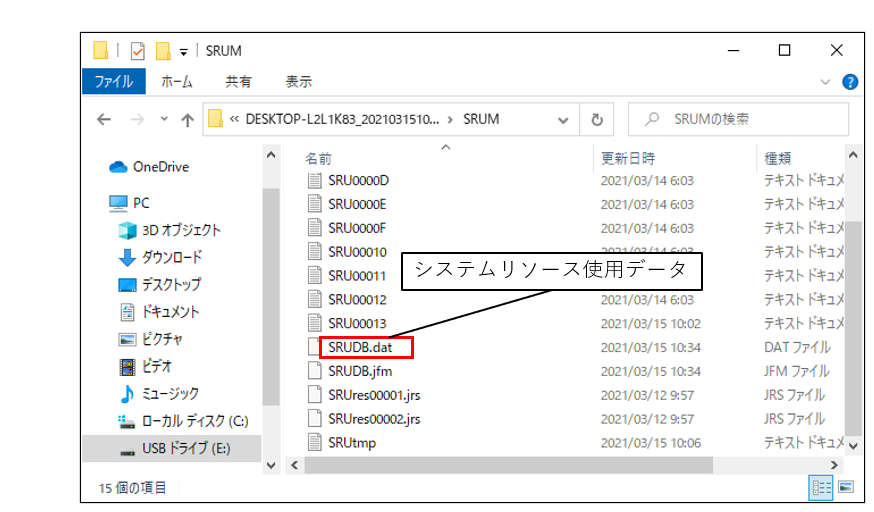Switch to large icons view
Image resolution: width=874 pixels, height=512 pixels.
[x=846, y=488]
